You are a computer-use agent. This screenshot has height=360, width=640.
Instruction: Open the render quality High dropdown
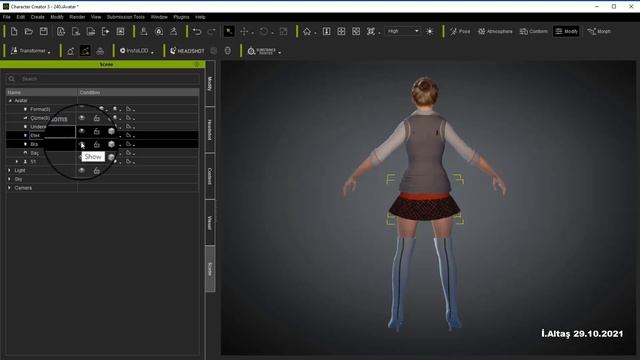coord(403,31)
